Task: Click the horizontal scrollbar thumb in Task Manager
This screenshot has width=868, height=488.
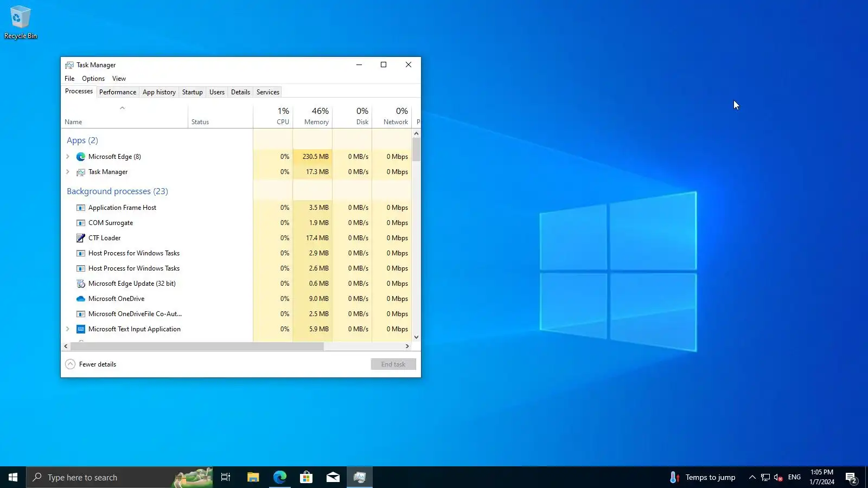Action: click(x=197, y=346)
